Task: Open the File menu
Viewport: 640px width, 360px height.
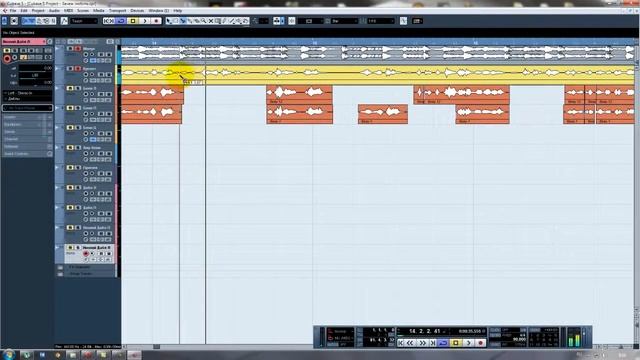Action: [13, 11]
